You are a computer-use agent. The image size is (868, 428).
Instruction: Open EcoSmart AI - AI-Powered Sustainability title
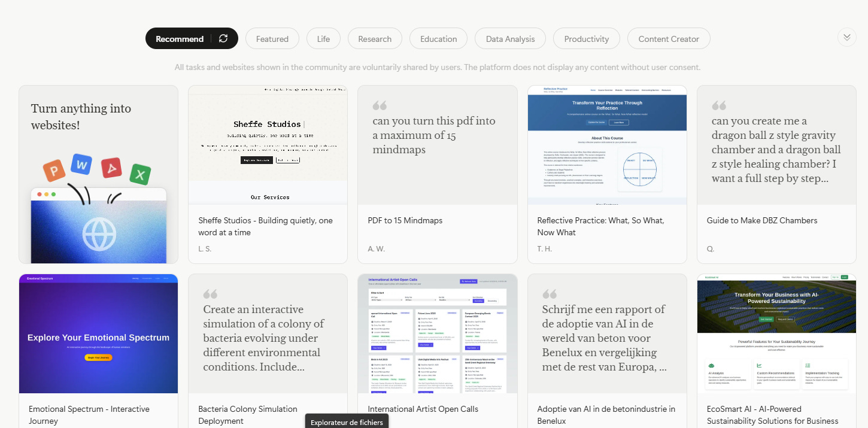pyautogui.click(x=772, y=415)
